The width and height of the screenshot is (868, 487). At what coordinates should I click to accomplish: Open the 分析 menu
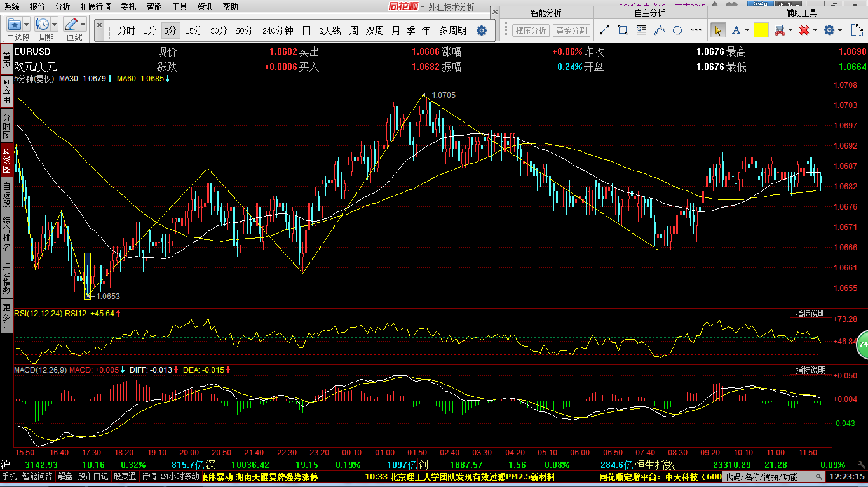click(63, 6)
